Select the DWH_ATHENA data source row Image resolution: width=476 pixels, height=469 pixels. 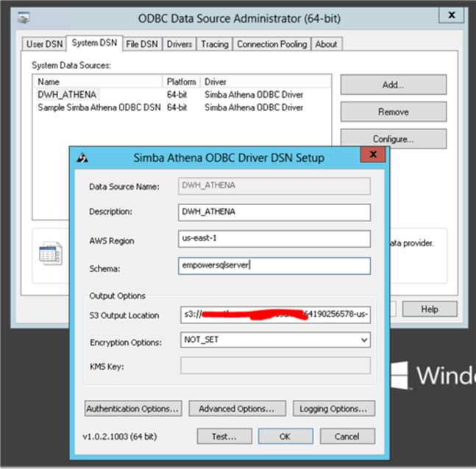68,95
